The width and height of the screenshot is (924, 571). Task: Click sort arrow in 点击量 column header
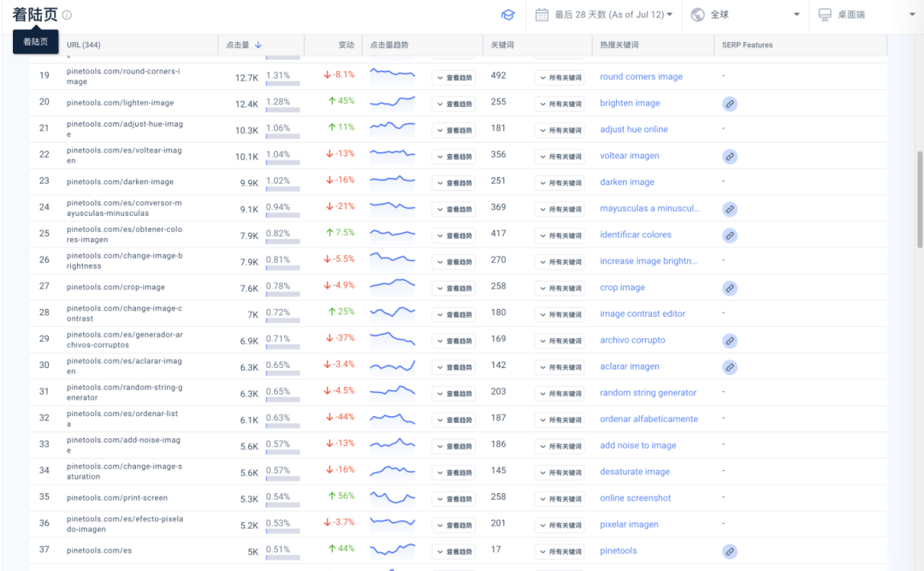(x=258, y=45)
